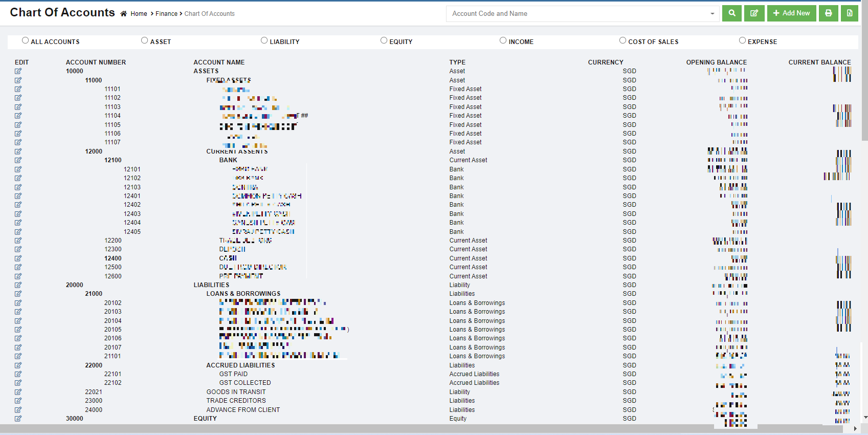Viewport: 868px width, 435px height.
Task: Click the horizontal scrollbar right arrow
Action: [855, 429]
